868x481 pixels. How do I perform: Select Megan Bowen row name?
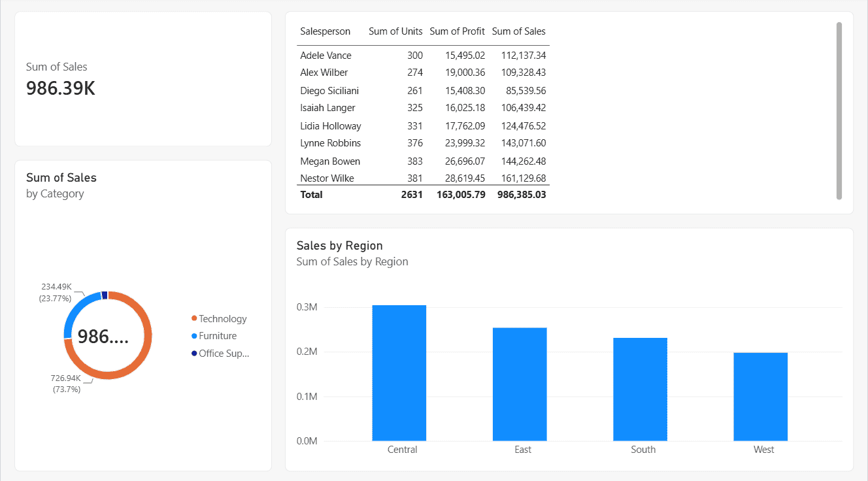click(x=330, y=161)
